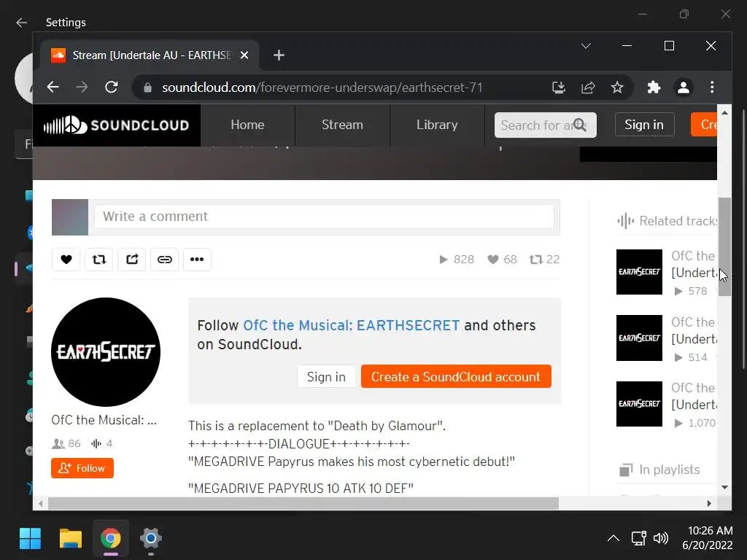The width and height of the screenshot is (747, 560).
Task: Open Settings gear in taskbar
Action: [151, 539]
